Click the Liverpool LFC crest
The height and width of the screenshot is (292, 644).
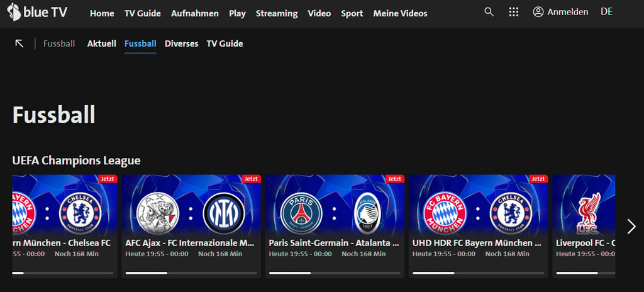click(x=589, y=213)
